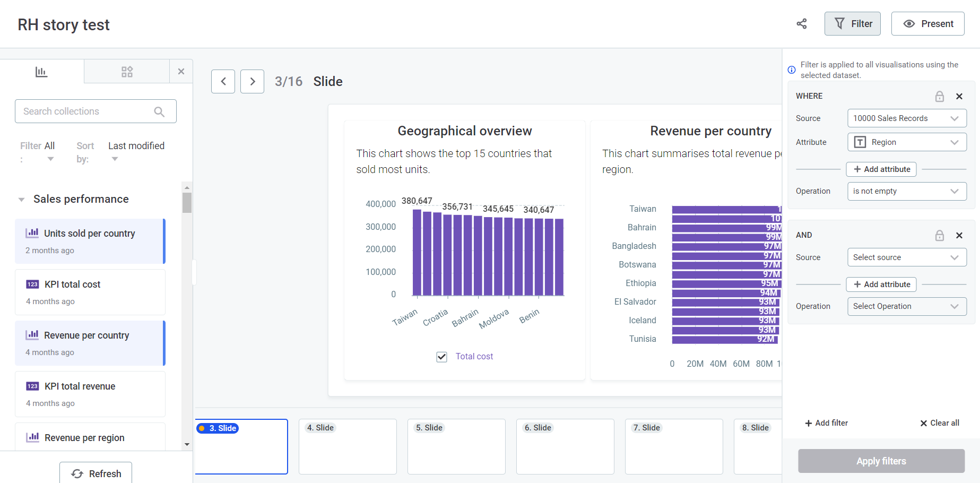Select the 5. Slide thumbnail

pyautogui.click(x=456, y=446)
